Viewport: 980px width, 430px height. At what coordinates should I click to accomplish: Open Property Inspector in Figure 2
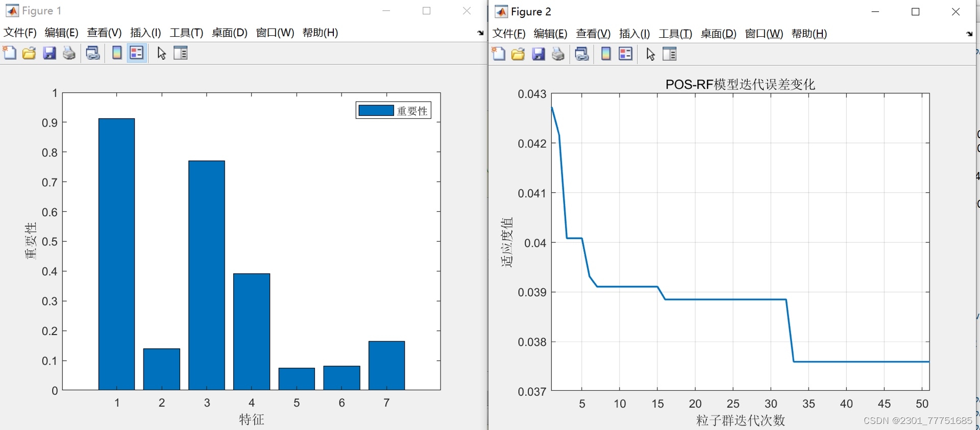670,54
